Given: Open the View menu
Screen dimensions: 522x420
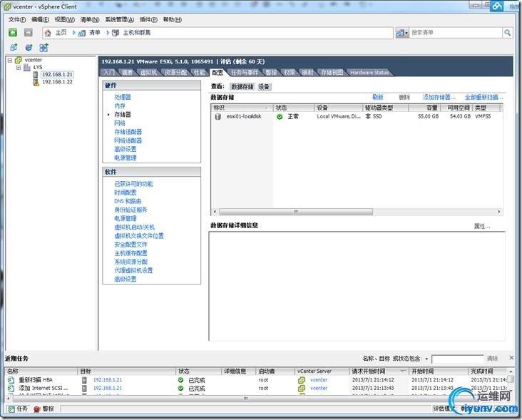Looking at the screenshot, I should point(65,20).
